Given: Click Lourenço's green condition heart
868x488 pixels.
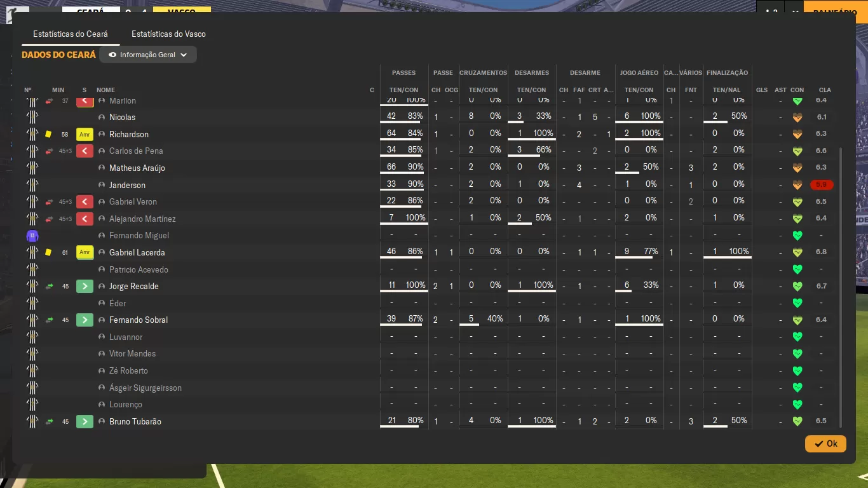Looking at the screenshot, I should 797,404.
